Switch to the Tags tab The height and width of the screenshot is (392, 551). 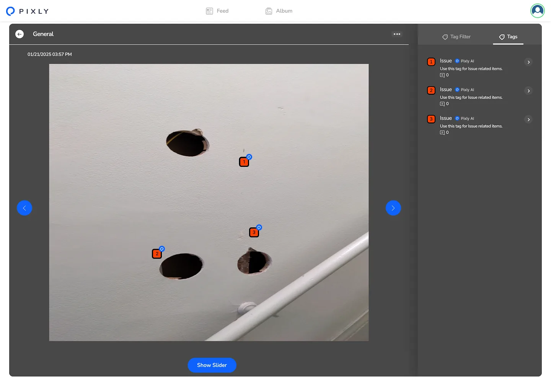(508, 37)
